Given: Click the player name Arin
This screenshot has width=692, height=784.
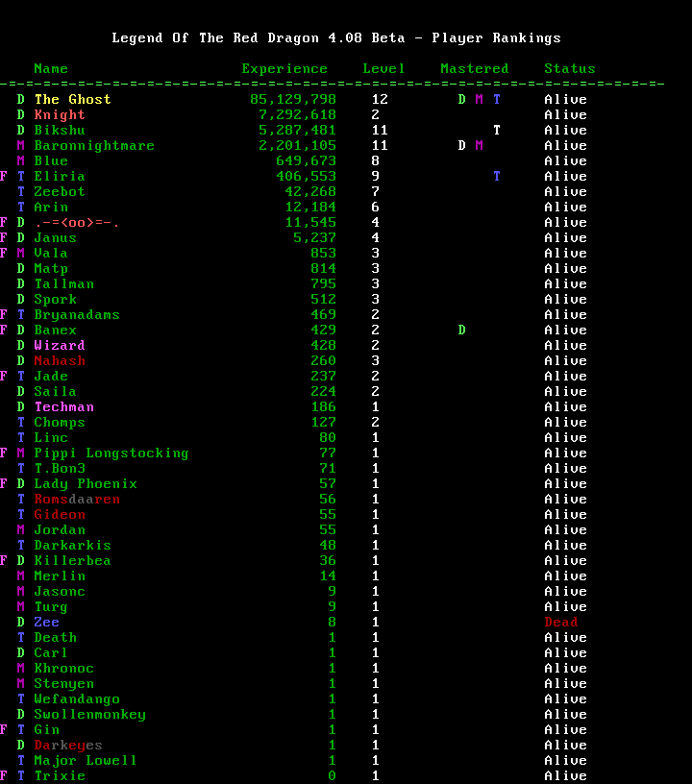Looking at the screenshot, I should point(51,207).
